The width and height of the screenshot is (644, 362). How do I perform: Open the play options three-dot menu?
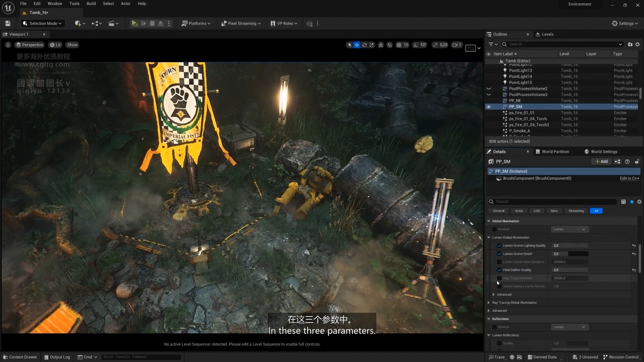click(x=169, y=23)
